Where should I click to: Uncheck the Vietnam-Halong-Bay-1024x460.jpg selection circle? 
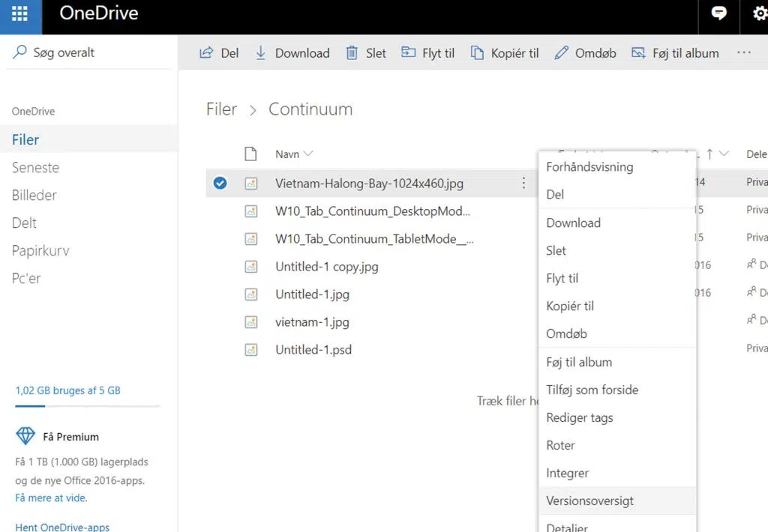pos(220,183)
